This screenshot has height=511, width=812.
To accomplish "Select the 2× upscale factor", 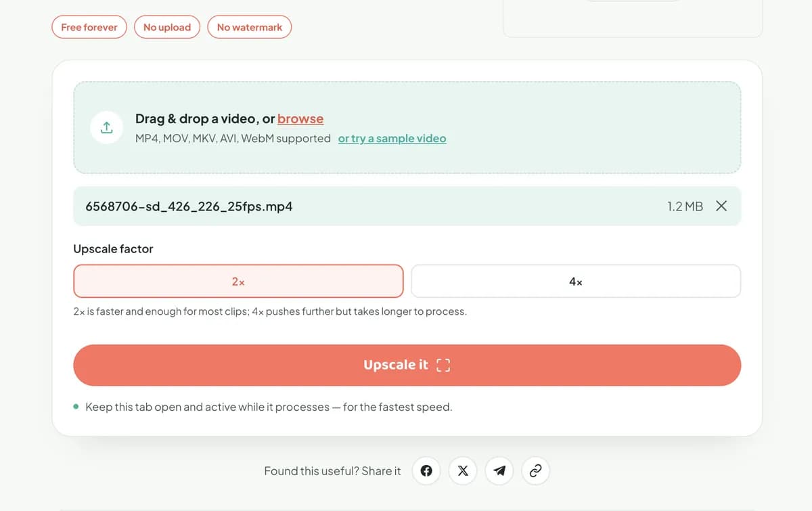I will (238, 281).
